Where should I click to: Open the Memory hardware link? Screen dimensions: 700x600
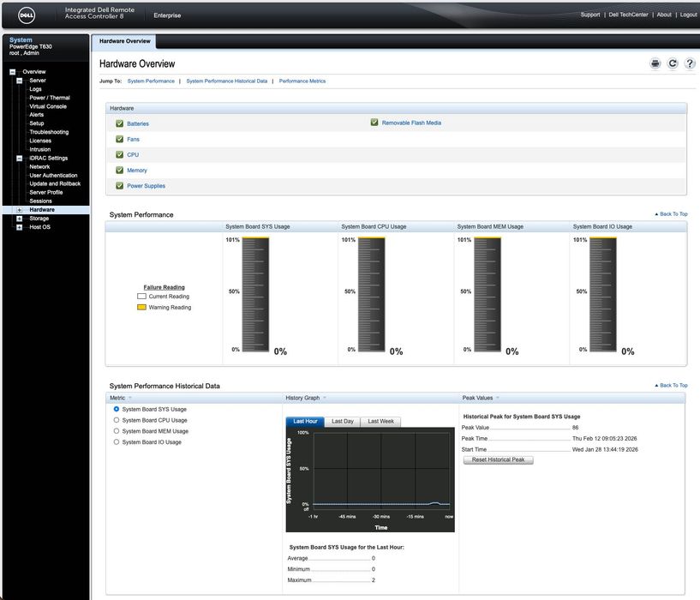(x=136, y=171)
